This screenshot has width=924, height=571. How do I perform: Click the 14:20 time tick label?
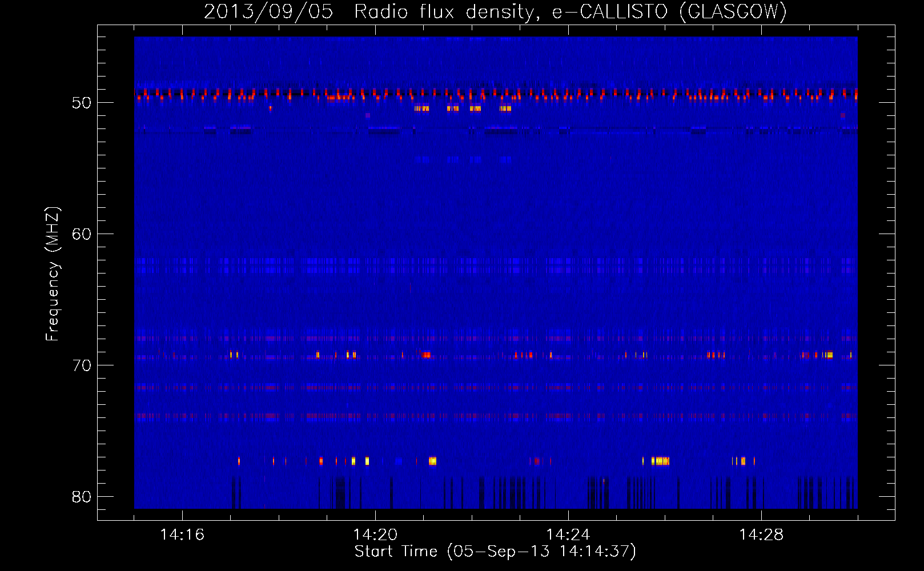point(375,534)
